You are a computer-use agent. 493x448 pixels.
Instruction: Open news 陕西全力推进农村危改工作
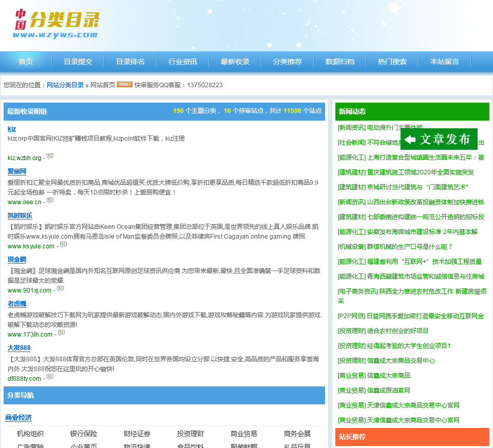(x=412, y=296)
